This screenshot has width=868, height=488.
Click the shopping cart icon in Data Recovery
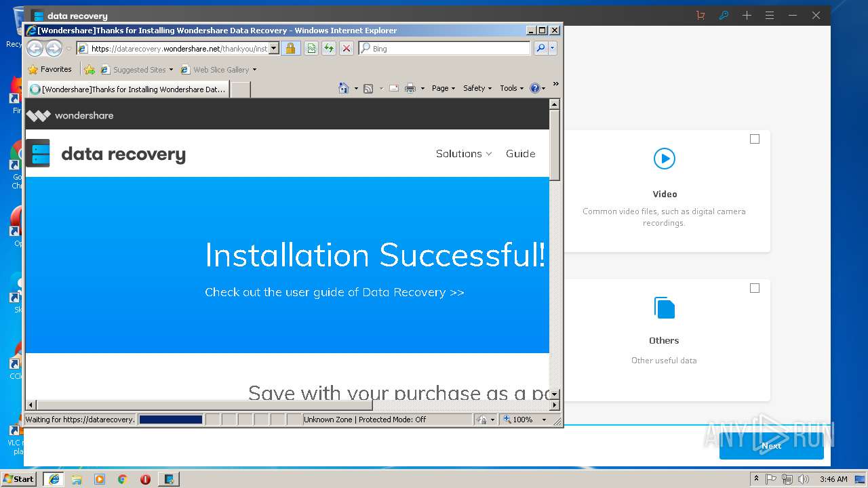point(701,15)
